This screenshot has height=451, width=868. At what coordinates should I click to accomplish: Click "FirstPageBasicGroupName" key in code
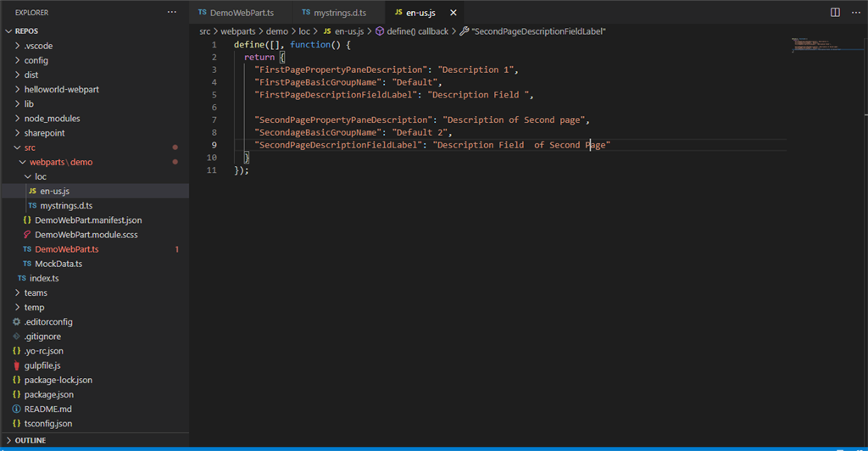tap(318, 82)
